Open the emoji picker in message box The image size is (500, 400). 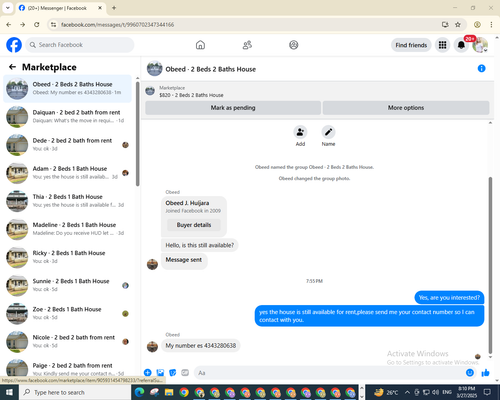tap(470, 373)
